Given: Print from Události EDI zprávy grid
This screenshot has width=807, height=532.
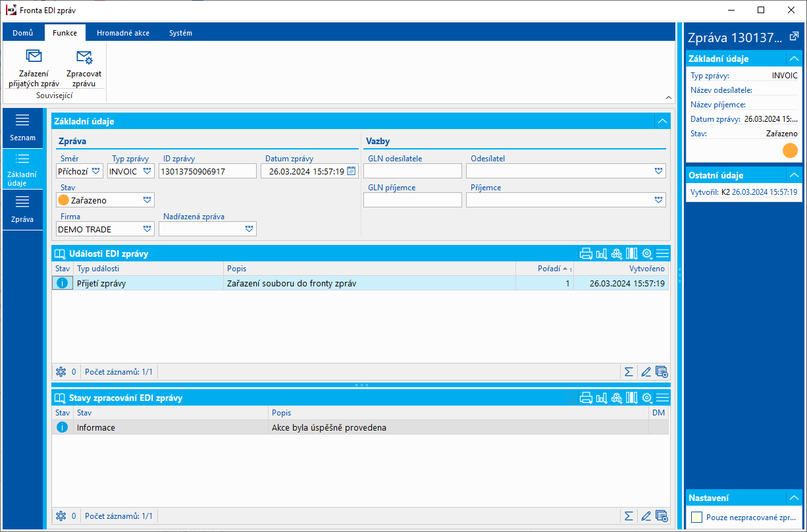Looking at the screenshot, I should [x=586, y=253].
